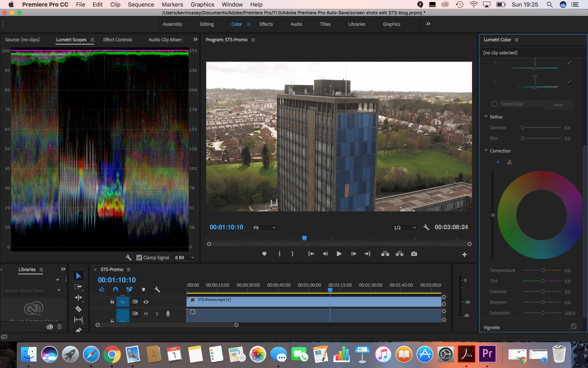Toggle V1 track lock
The height and width of the screenshot is (368, 588).
(x=112, y=302)
